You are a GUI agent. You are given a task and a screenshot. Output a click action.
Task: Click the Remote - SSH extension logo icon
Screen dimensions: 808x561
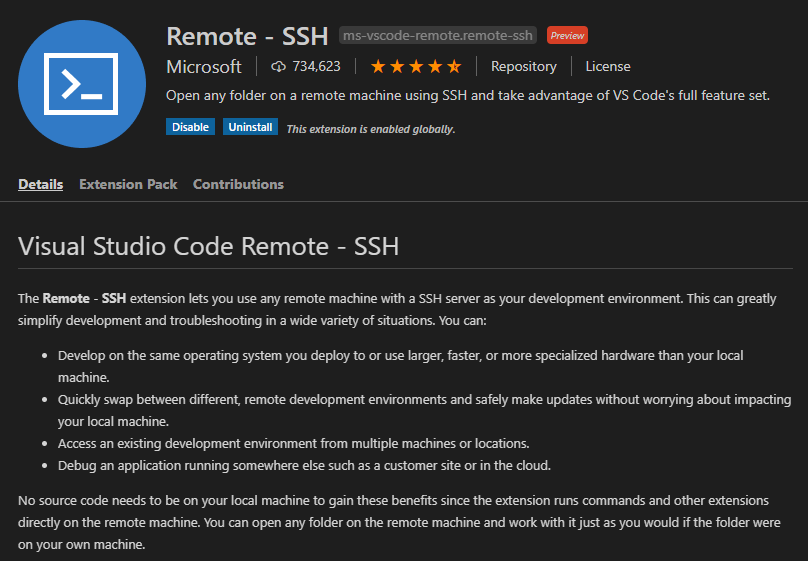point(82,84)
